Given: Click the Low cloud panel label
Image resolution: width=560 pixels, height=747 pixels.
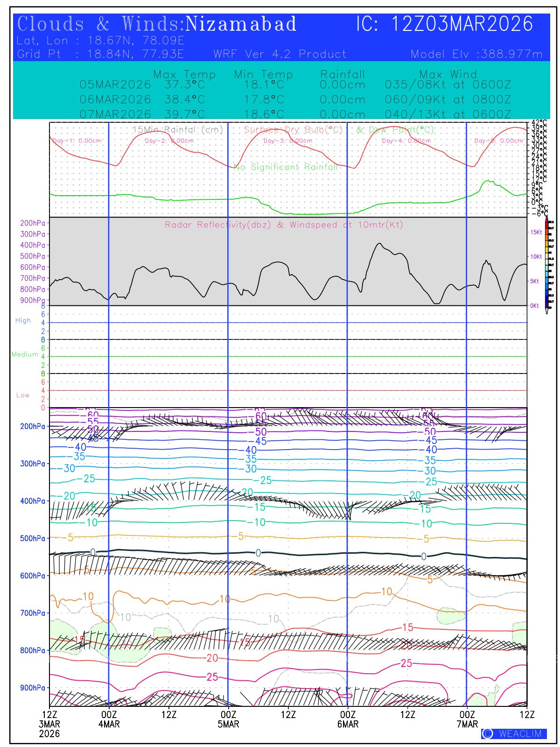Looking at the screenshot, I should (x=23, y=395).
